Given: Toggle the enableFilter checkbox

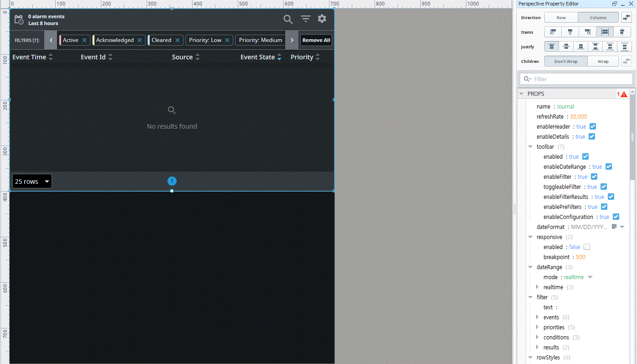Looking at the screenshot, I should click(594, 177).
